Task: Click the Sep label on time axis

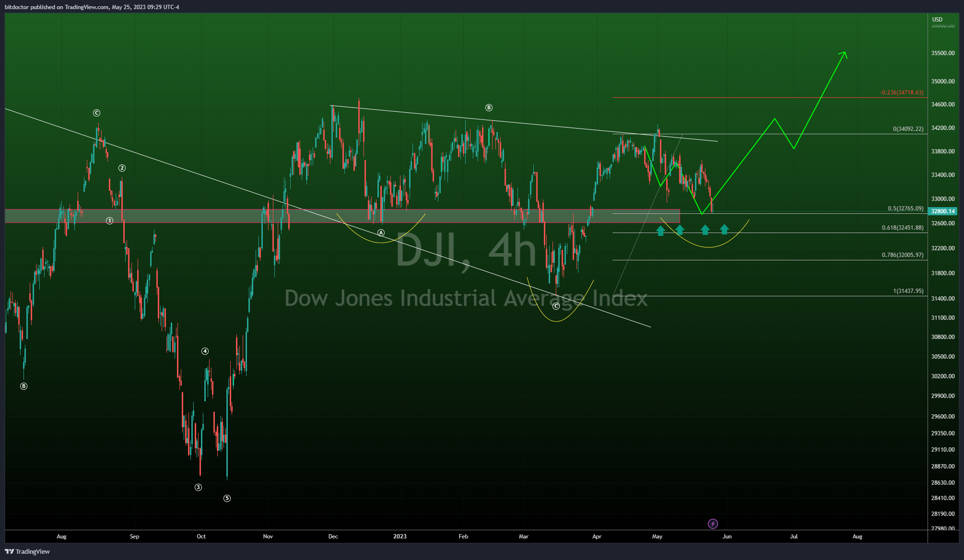Action: 134,537
